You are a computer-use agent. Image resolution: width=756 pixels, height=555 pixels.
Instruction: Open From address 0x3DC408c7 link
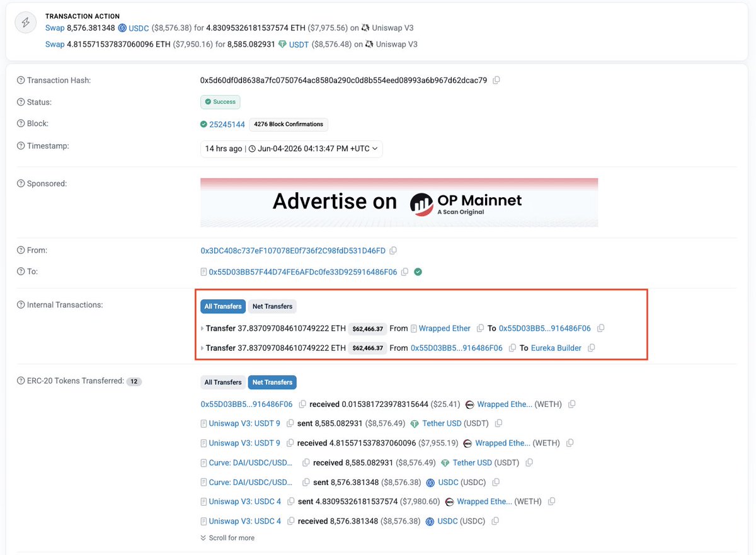[293, 251]
